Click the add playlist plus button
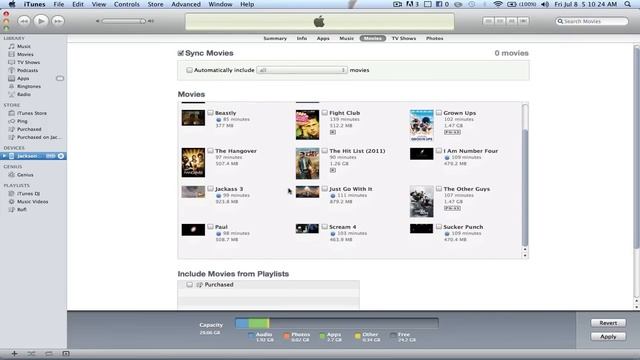Screen dimensions: 640x360 coord(14,353)
